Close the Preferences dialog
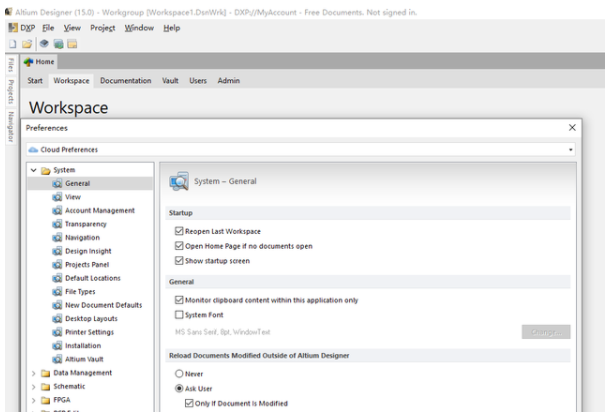This screenshot has height=415, width=612. click(x=572, y=128)
